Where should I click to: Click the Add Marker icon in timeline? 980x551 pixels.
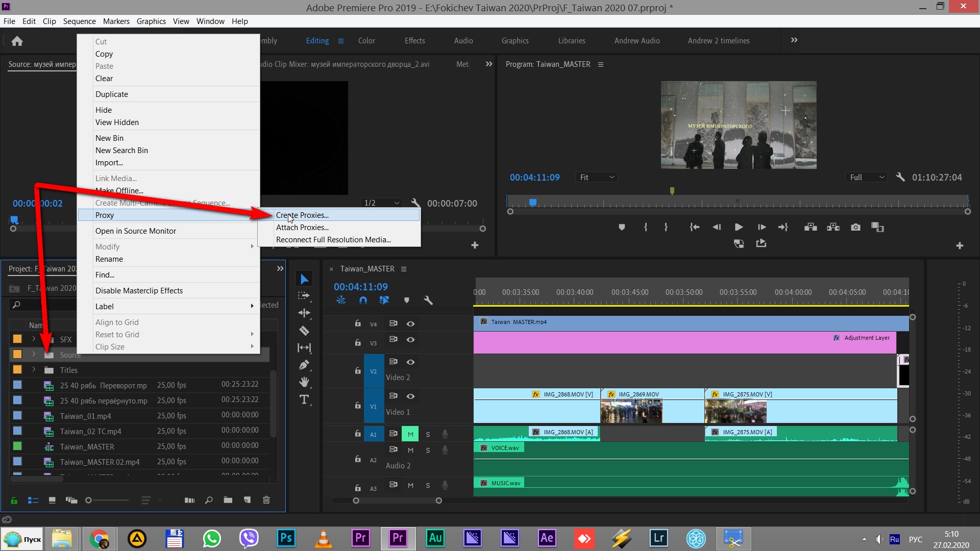[406, 299]
